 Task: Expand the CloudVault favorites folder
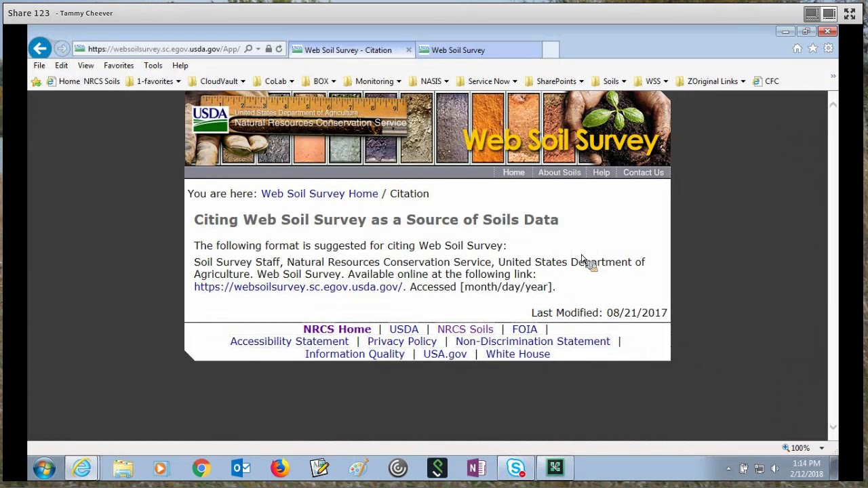coord(216,81)
